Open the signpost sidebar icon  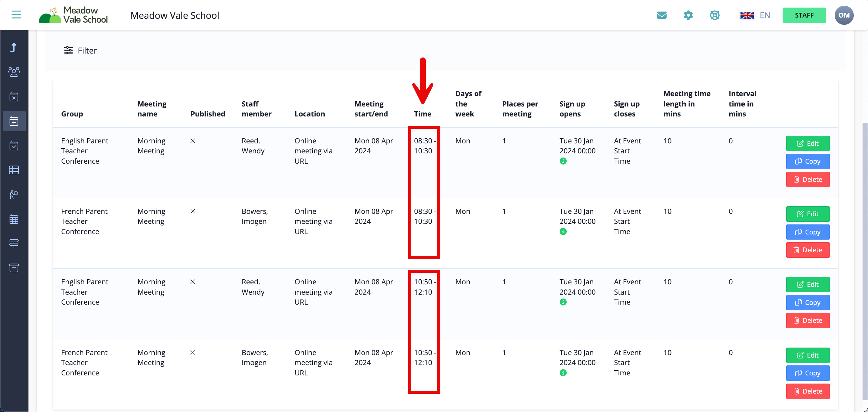click(x=14, y=244)
